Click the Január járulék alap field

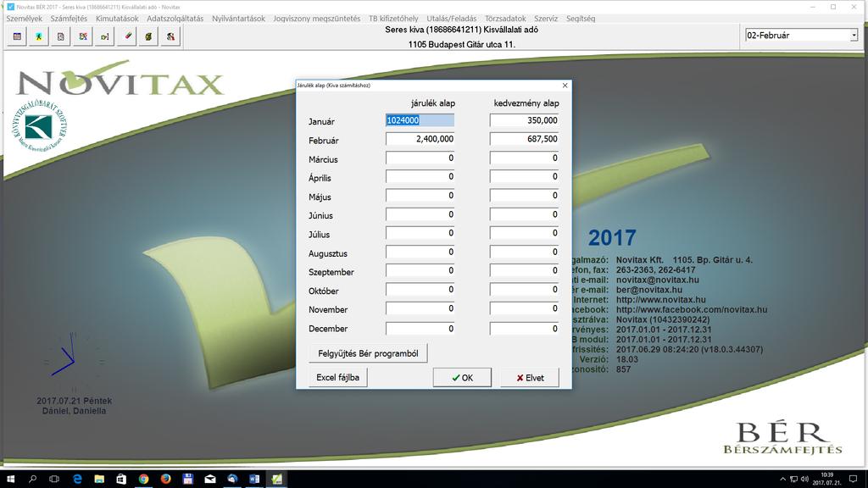(420, 120)
